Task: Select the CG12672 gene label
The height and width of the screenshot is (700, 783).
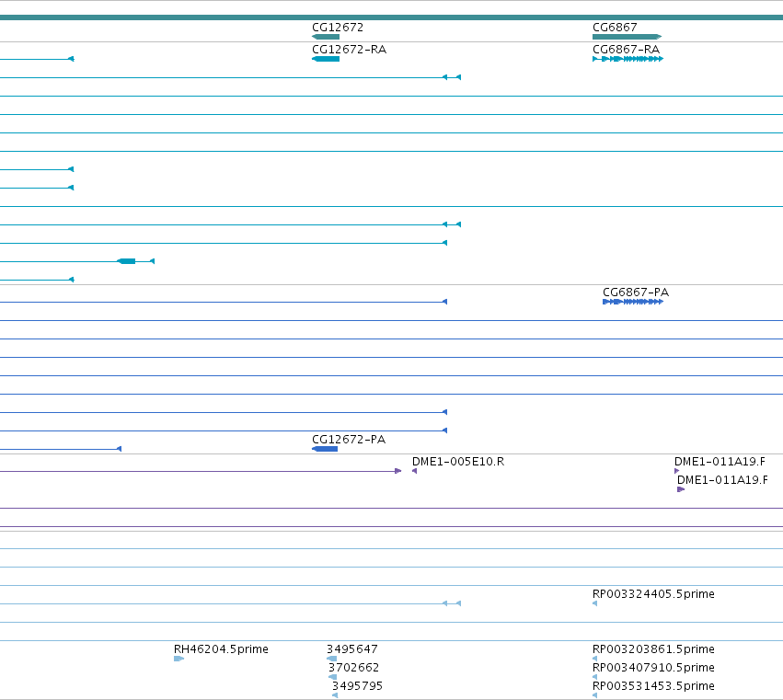Action: [338, 27]
